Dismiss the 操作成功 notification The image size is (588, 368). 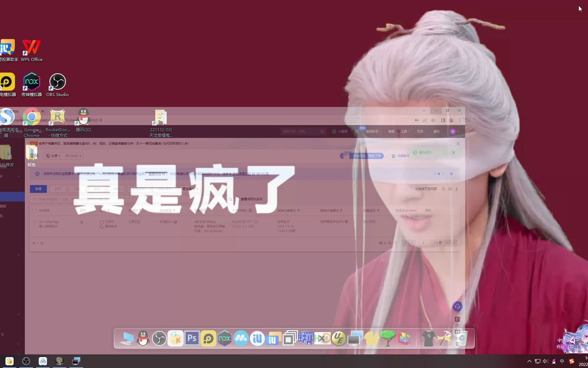(454, 153)
